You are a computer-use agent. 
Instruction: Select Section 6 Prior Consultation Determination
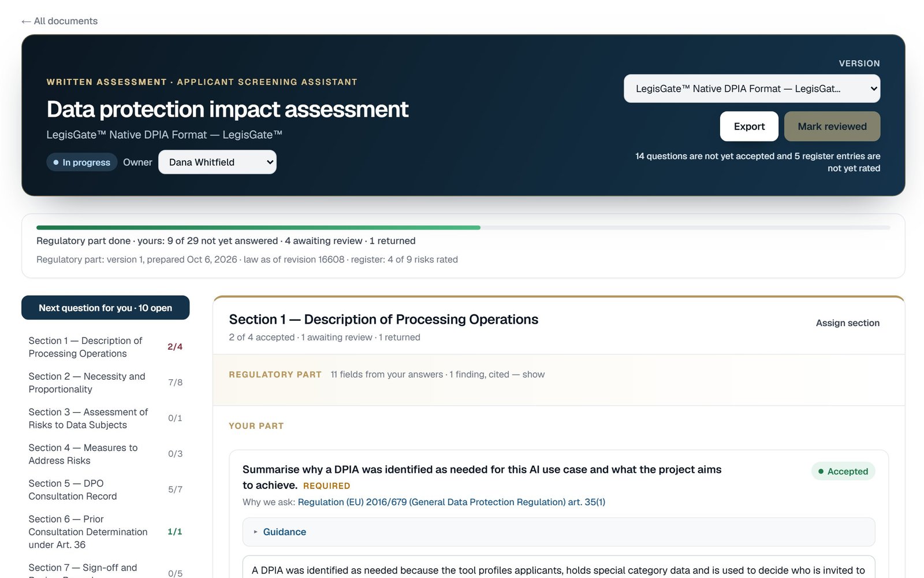click(106, 532)
